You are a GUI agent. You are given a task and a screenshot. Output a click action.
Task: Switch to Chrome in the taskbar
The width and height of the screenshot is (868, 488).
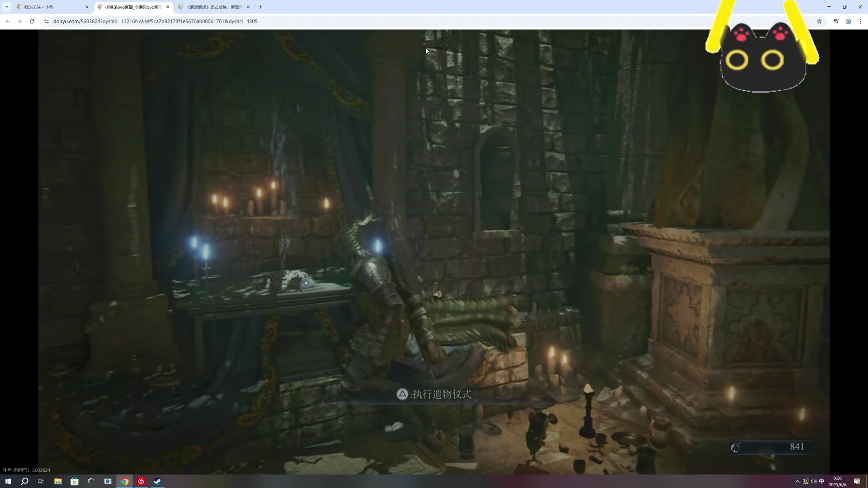point(124,481)
